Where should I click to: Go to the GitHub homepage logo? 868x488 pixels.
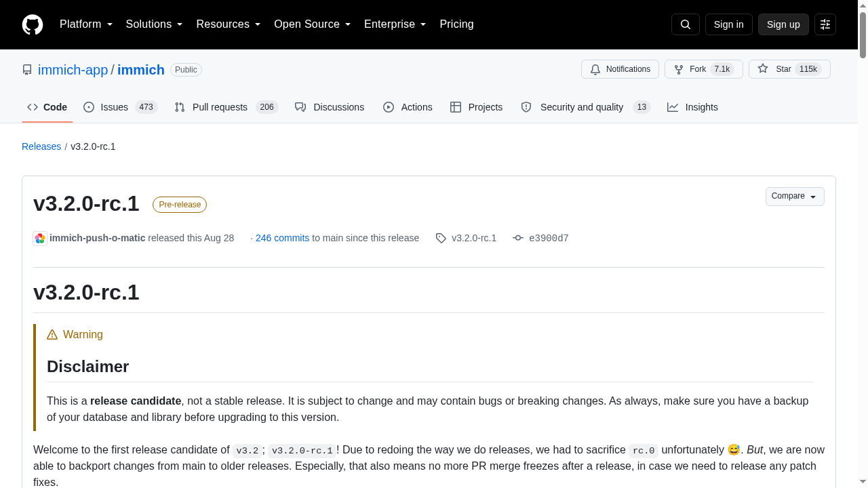tap(33, 24)
